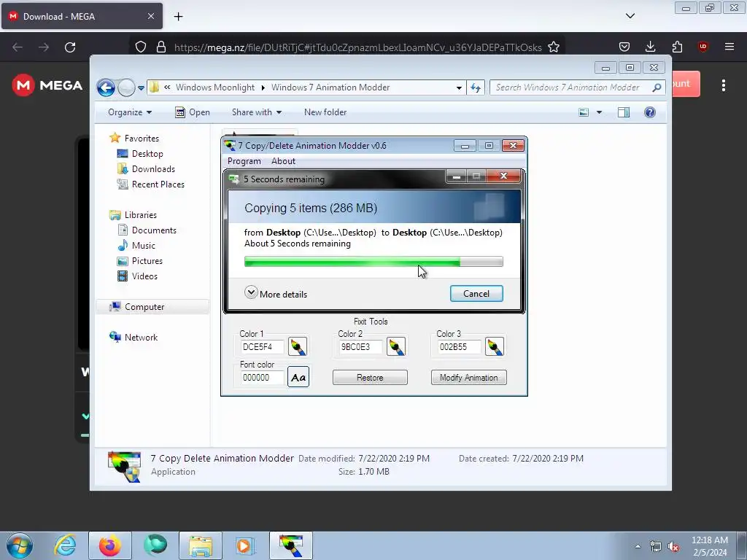
Task: Click the copy progress bar
Action: (x=373, y=262)
